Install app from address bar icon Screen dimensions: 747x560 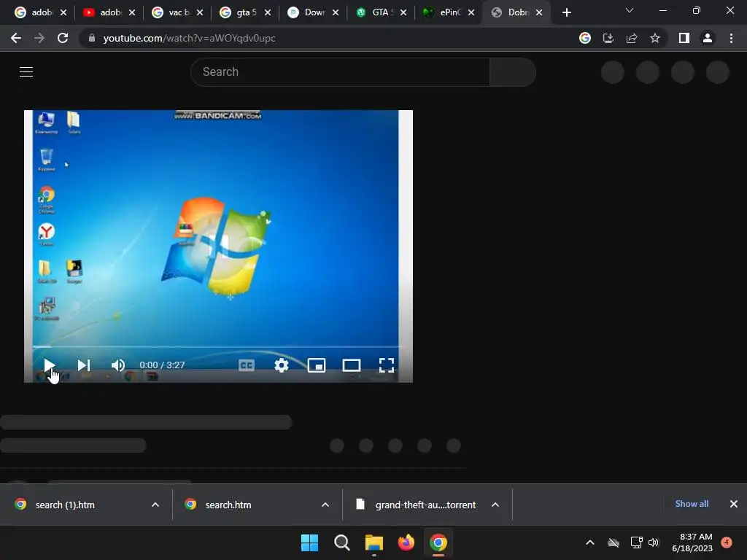click(x=608, y=38)
